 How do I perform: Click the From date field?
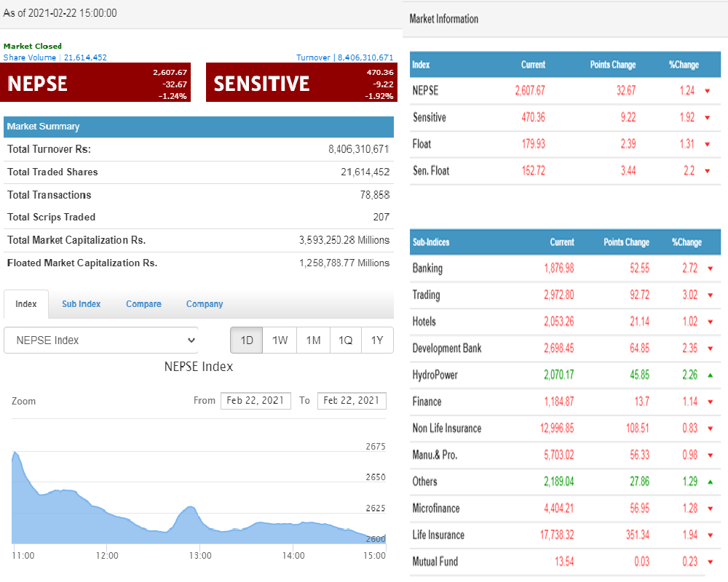(x=256, y=400)
